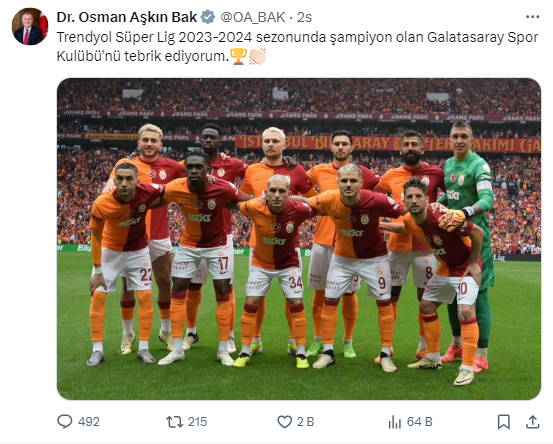Click the 2s tweet timestamp
Viewport: 553px width, 444px height.
point(304,17)
